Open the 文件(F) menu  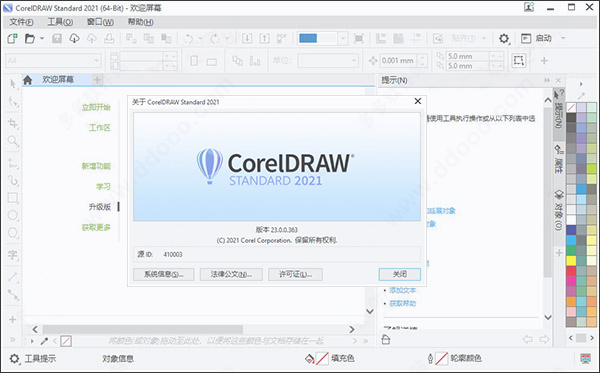tap(21, 22)
